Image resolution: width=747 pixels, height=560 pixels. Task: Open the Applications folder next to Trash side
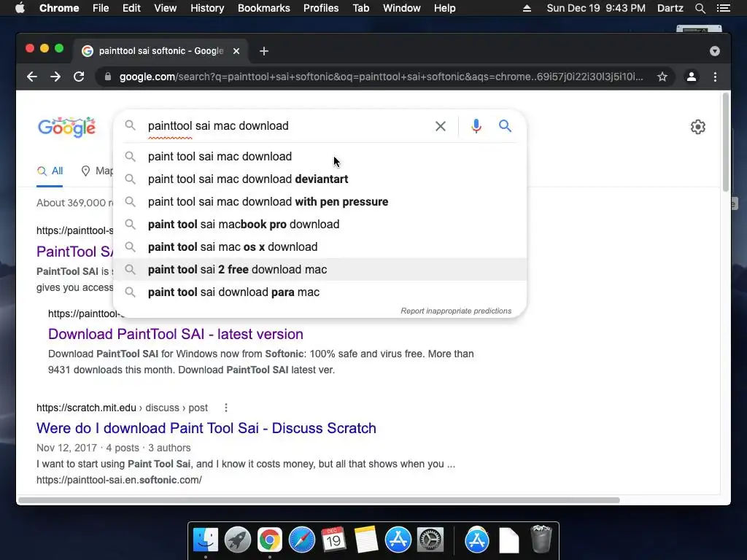click(x=477, y=540)
